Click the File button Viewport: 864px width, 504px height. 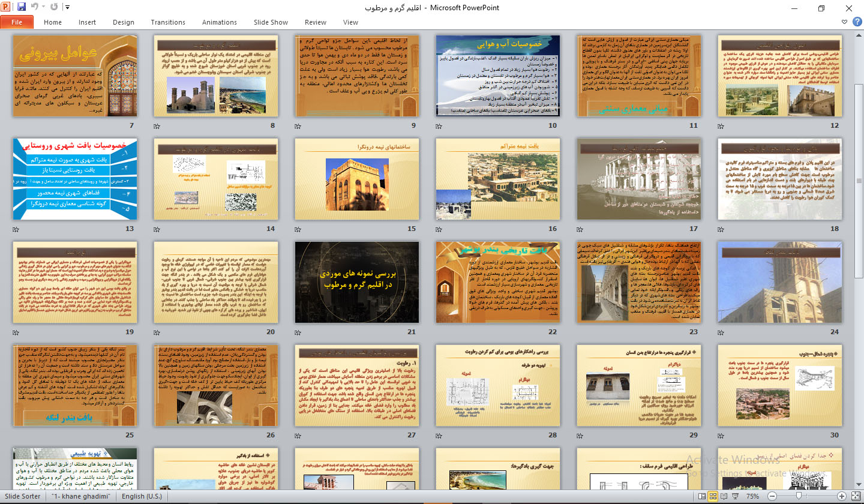pyautogui.click(x=17, y=22)
